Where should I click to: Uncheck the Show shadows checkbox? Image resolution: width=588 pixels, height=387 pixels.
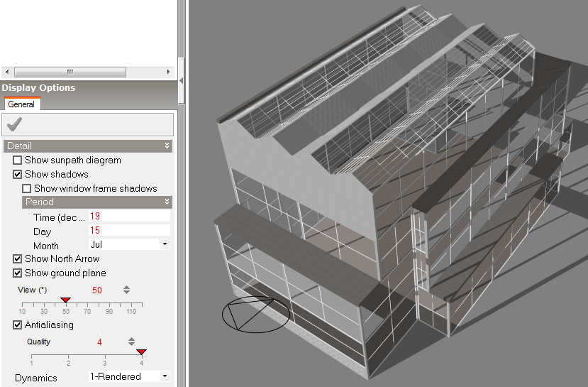18,175
